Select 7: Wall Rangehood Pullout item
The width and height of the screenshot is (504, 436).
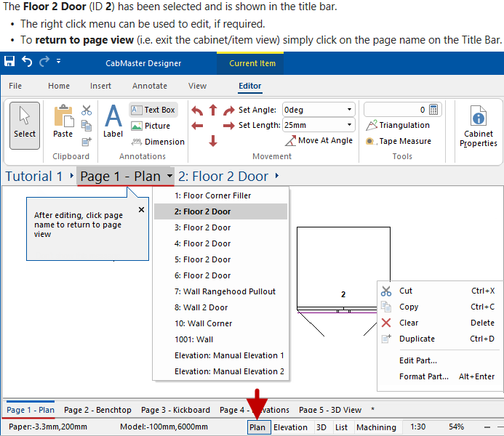pos(225,291)
